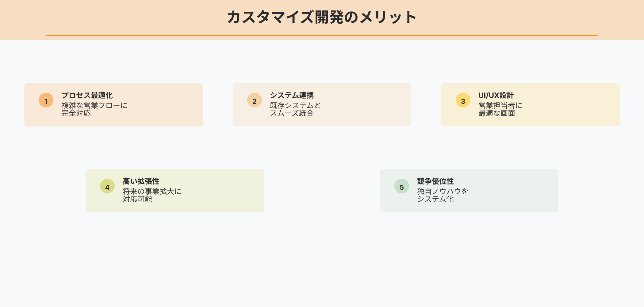Click the システム連携 heading

point(292,95)
